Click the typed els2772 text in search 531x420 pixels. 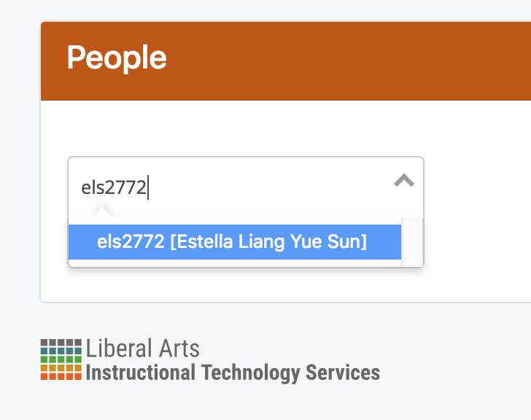[x=114, y=187]
